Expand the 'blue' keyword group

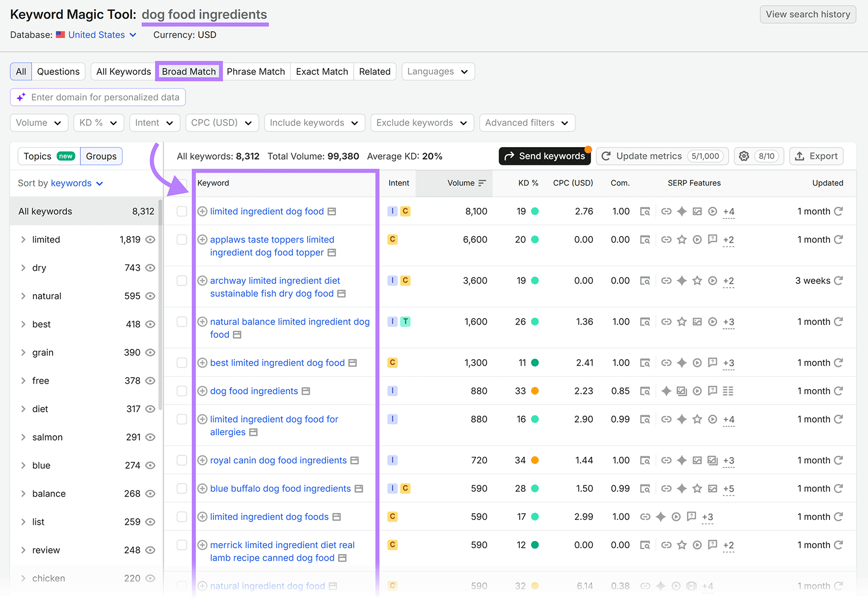pyautogui.click(x=23, y=465)
